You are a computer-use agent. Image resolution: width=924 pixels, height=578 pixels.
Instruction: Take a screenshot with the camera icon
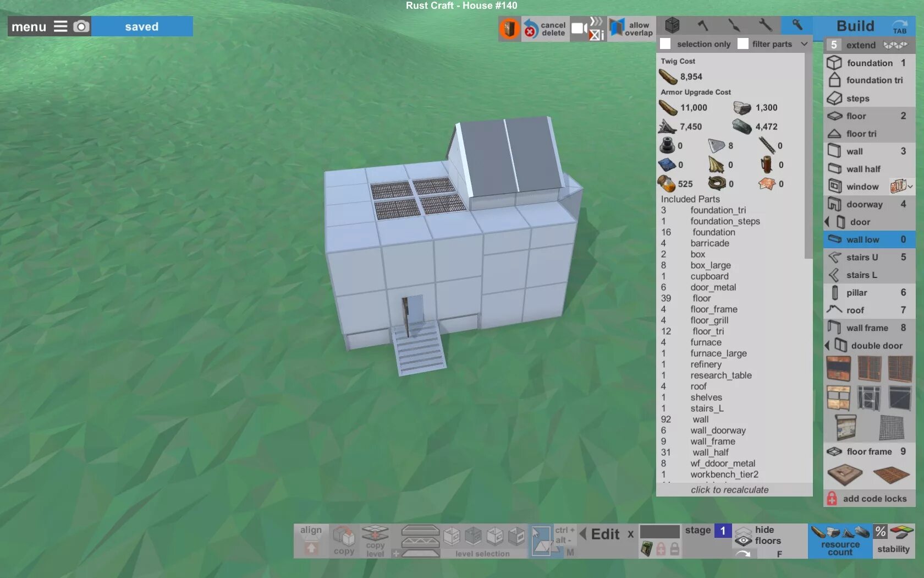(x=81, y=26)
